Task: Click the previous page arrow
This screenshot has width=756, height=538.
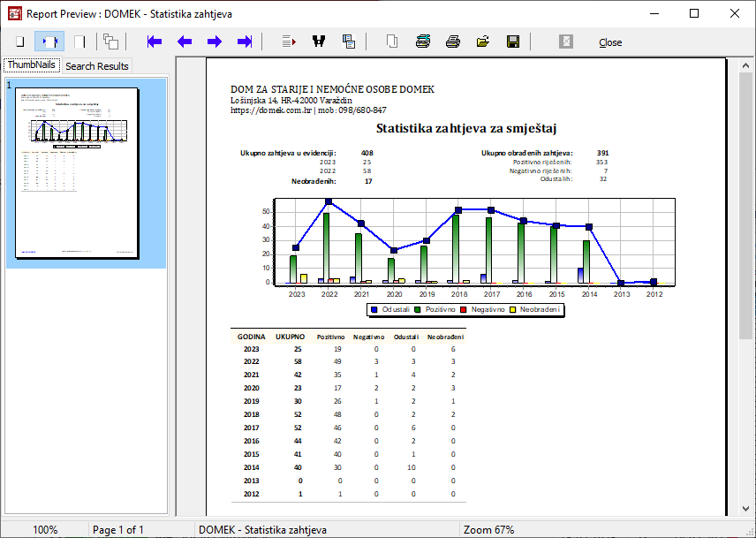Action: tap(185, 42)
